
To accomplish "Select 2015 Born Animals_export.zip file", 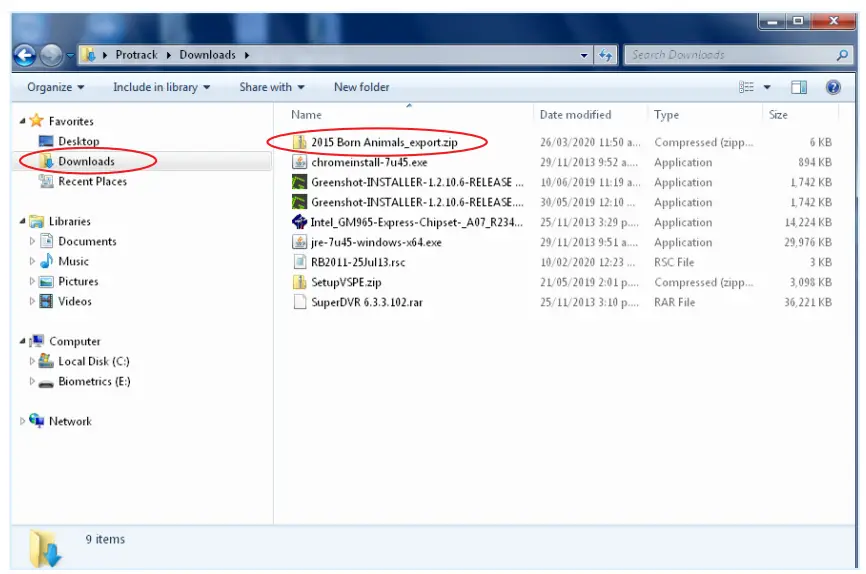I will pos(384,142).
